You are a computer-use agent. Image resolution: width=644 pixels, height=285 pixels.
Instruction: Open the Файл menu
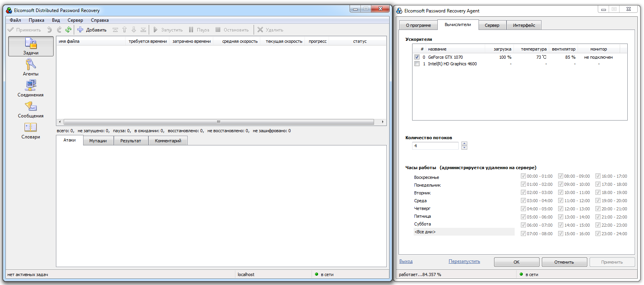16,20
